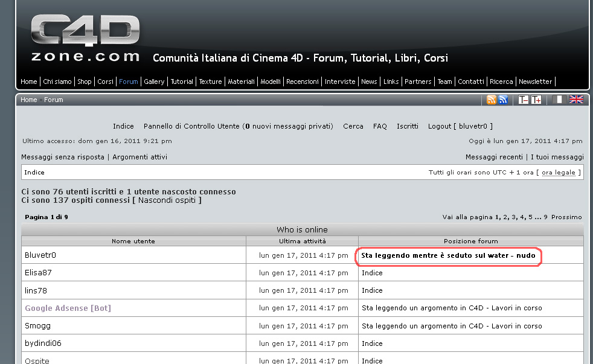This screenshot has height=364, width=593.
Task: Click Home in the breadcrumb
Action: 29,100
